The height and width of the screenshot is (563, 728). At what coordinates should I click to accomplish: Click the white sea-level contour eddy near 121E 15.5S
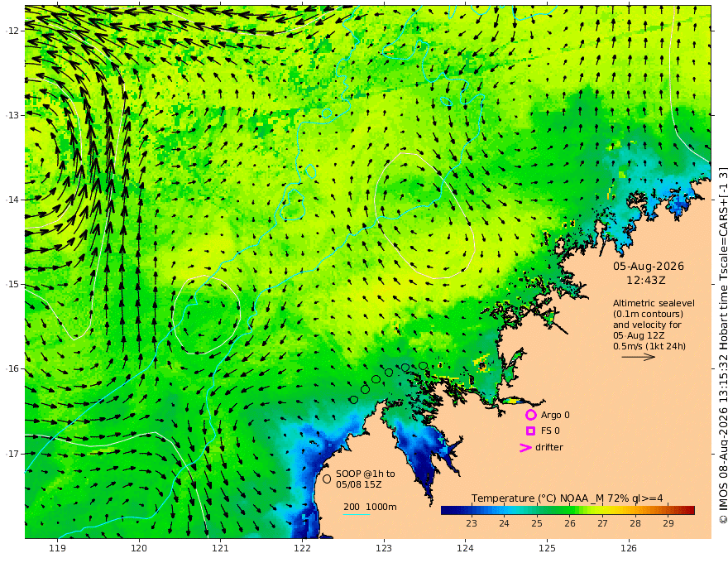tap(207, 315)
